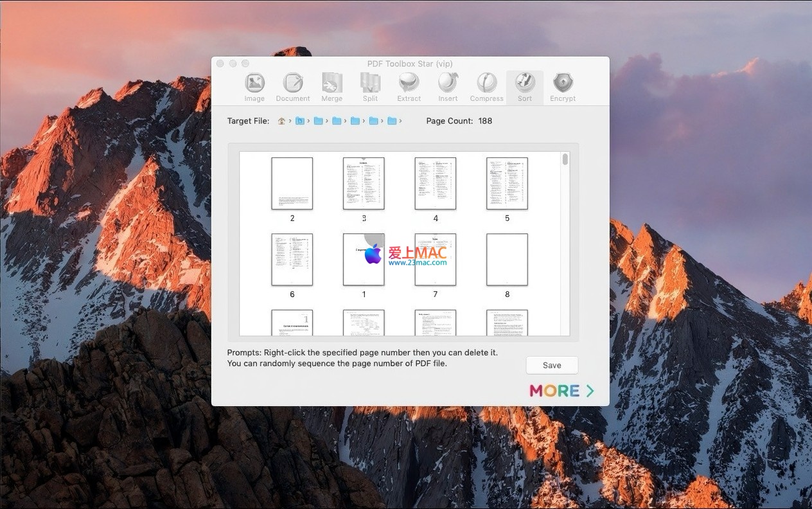Select page 2 thumbnail
This screenshot has width=812, height=509.
coord(292,183)
